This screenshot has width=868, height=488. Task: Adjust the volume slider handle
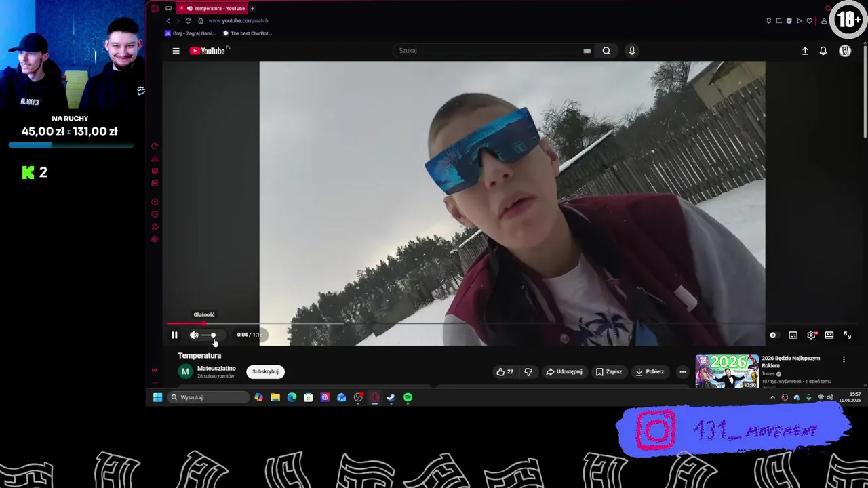tap(213, 335)
